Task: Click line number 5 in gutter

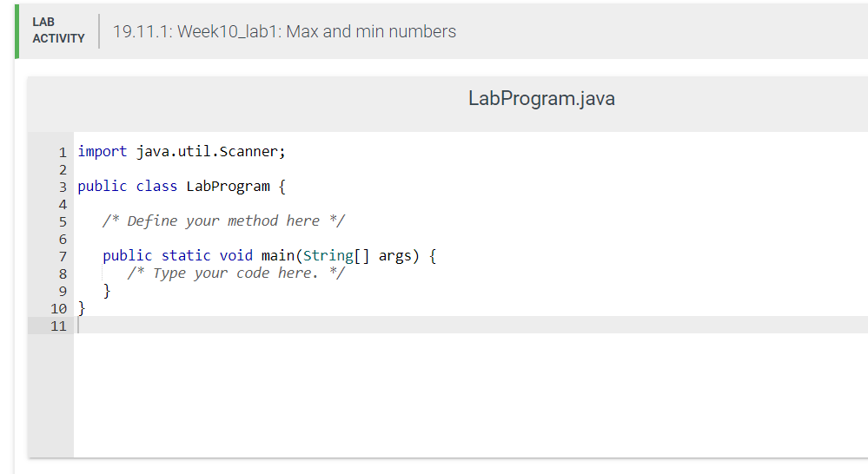Action: 63,221
